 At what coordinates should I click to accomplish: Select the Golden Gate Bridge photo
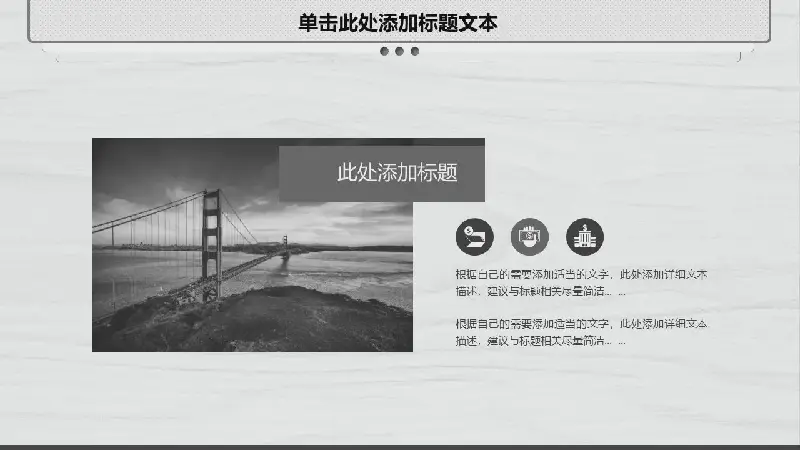(253, 245)
